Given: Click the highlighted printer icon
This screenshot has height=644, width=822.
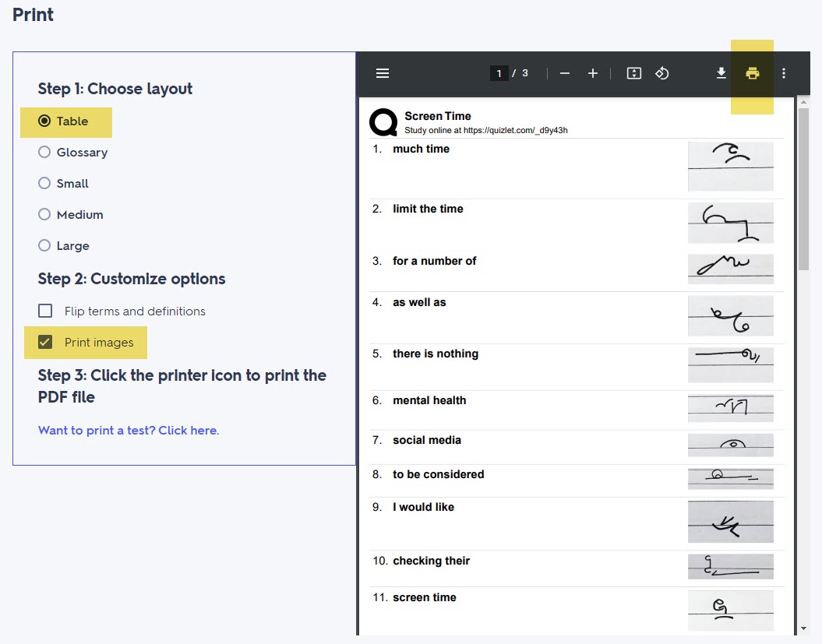Looking at the screenshot, I should coord(752,73).
